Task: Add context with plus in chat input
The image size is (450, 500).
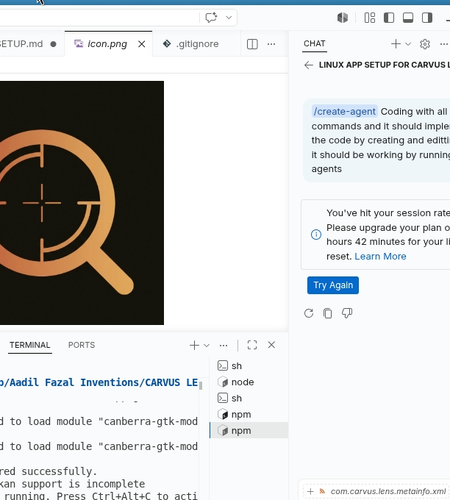Action: point(310,491)
